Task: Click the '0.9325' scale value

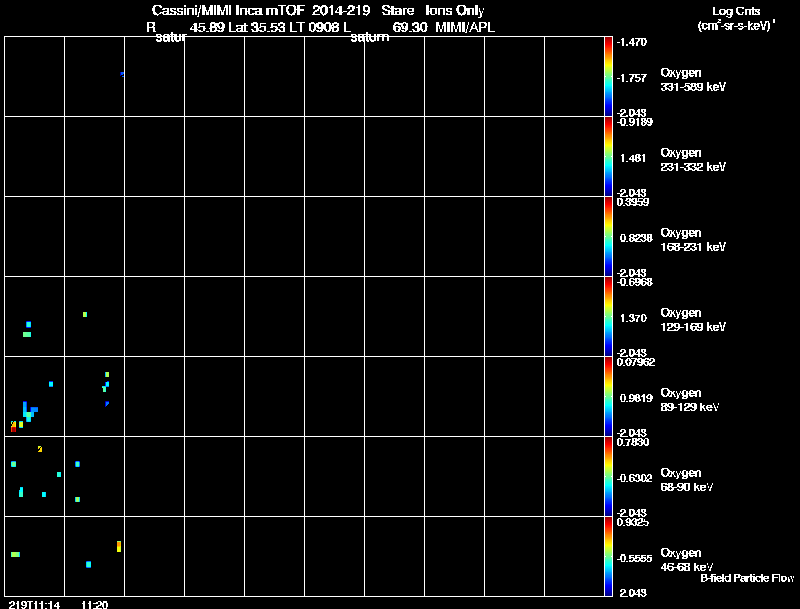Action: coord(633,522)
